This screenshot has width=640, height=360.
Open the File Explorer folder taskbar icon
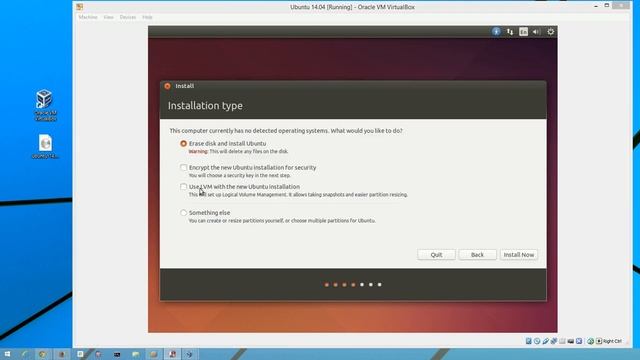(136, 354)
